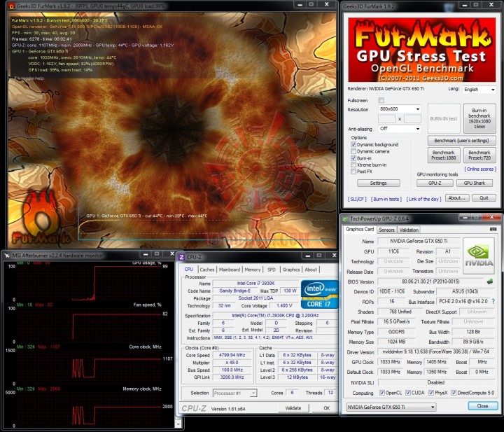Click the About... button in FurMark
This screenshot has height=432, width=504.
[x=457, y=198]
